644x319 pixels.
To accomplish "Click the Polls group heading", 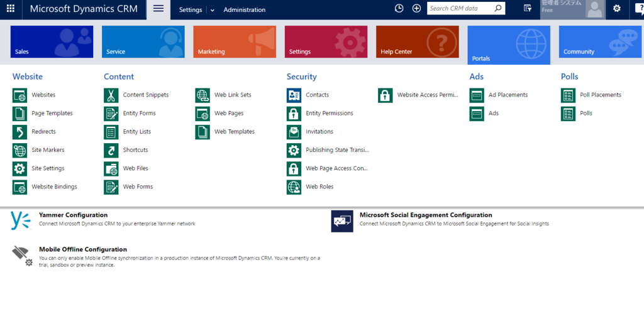I will 569,77.
